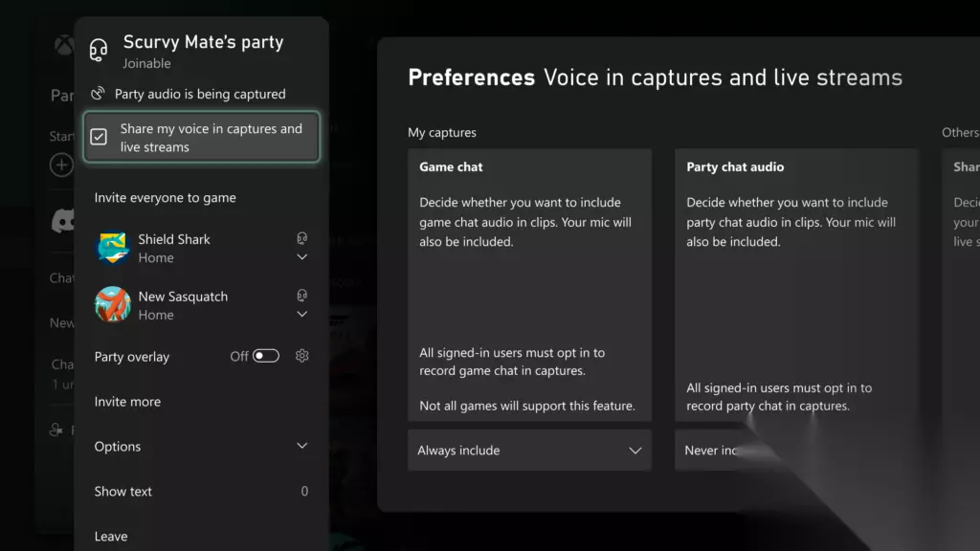Click the party audio capture status icon

[x=98, y=93]
